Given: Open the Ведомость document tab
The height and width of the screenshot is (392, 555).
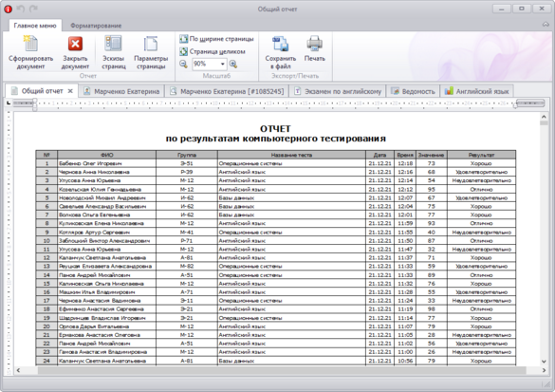Looking at the screenshot, I should 413,91.
